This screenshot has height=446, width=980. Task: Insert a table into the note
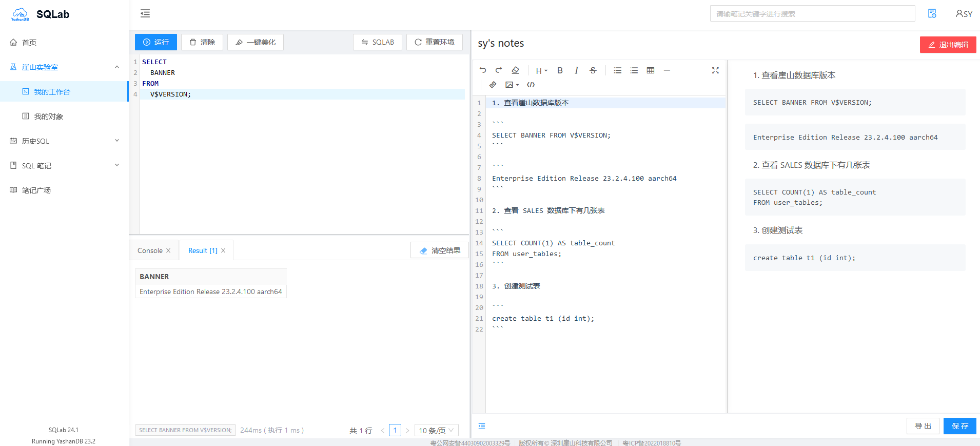tap(651, 70)
